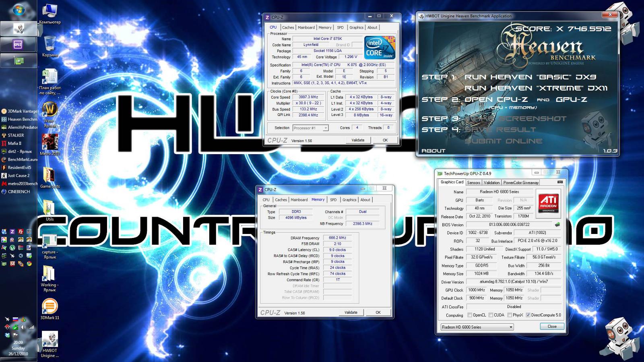The image size is (644, 362).
Task: Click the GPU-Z screenshot camera icon
Action: point(560,182)
